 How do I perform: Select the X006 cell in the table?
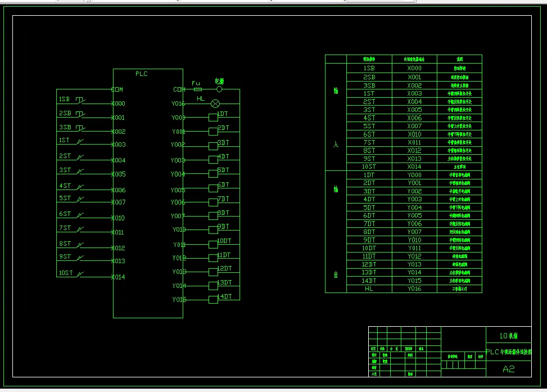414,118
